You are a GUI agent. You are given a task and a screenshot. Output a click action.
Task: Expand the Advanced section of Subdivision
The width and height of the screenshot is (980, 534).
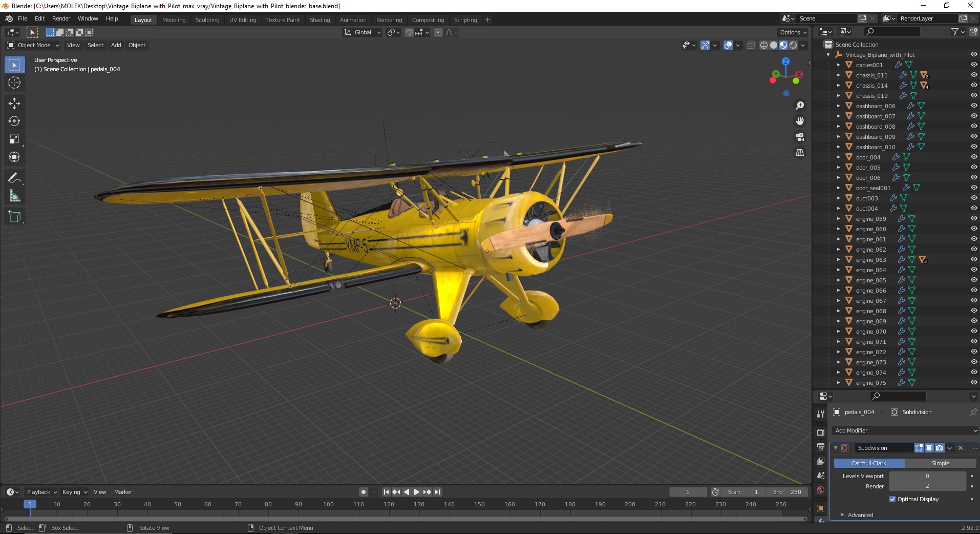(x=860, y=515)
